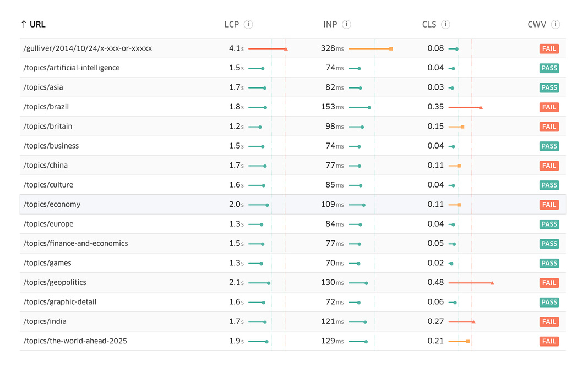Click the FAIL badge for /topics/brazil

point(549,107)
